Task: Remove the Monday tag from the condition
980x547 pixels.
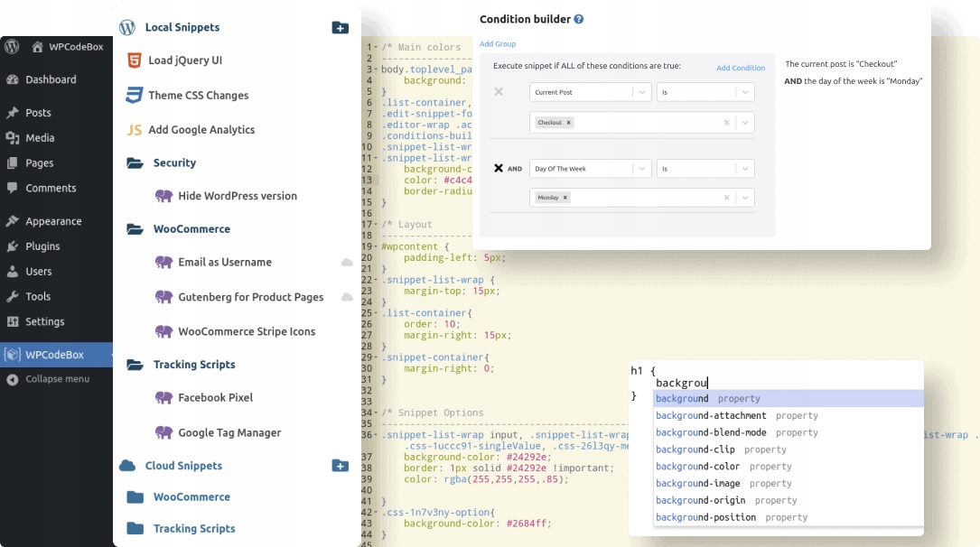Action: 565,198
